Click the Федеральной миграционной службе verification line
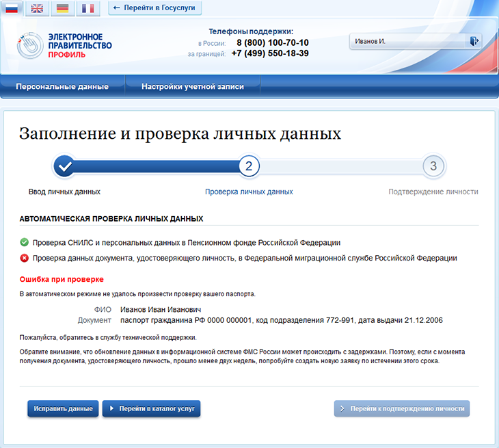499x448 pixels. pyautogui.click(x=245, y=259)
